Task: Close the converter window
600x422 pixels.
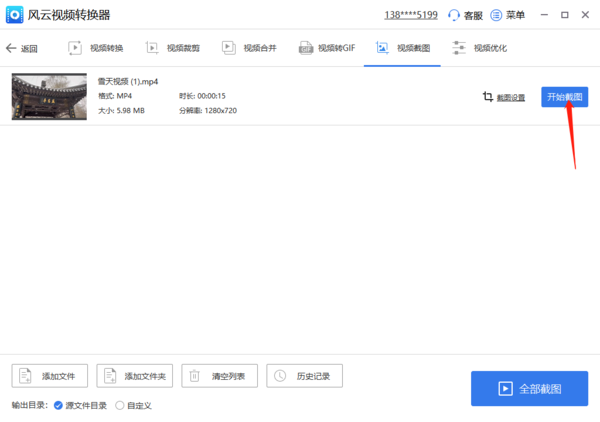Action: point(585,15)
